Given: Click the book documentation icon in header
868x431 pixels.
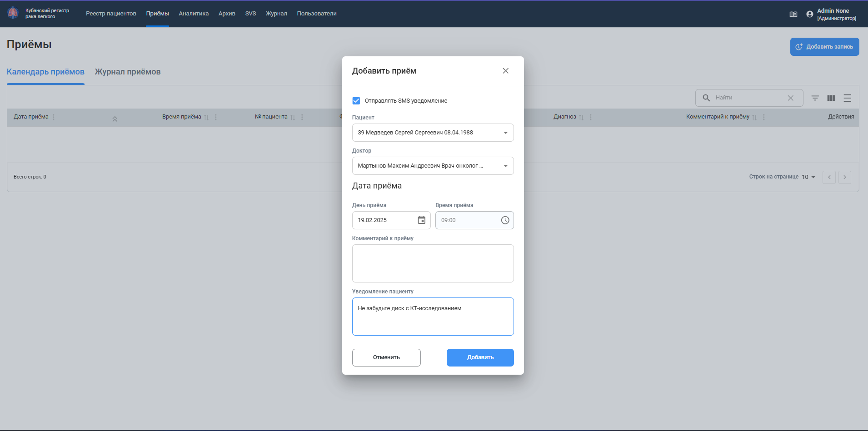Looking at the screenshot, I should [793, 15].
